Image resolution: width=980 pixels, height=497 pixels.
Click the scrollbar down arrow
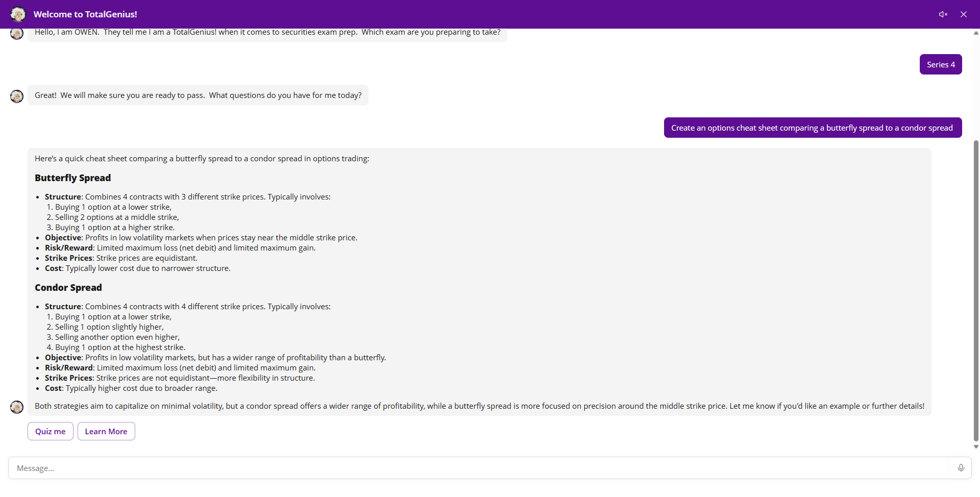coord(976,446)
